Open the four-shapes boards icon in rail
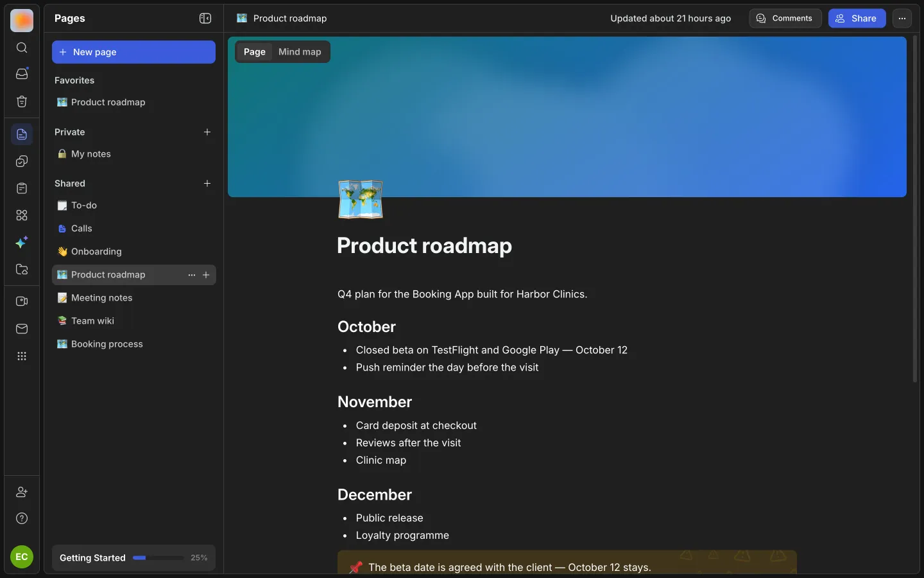The image size is (924, 578). [x=22, y=215]
